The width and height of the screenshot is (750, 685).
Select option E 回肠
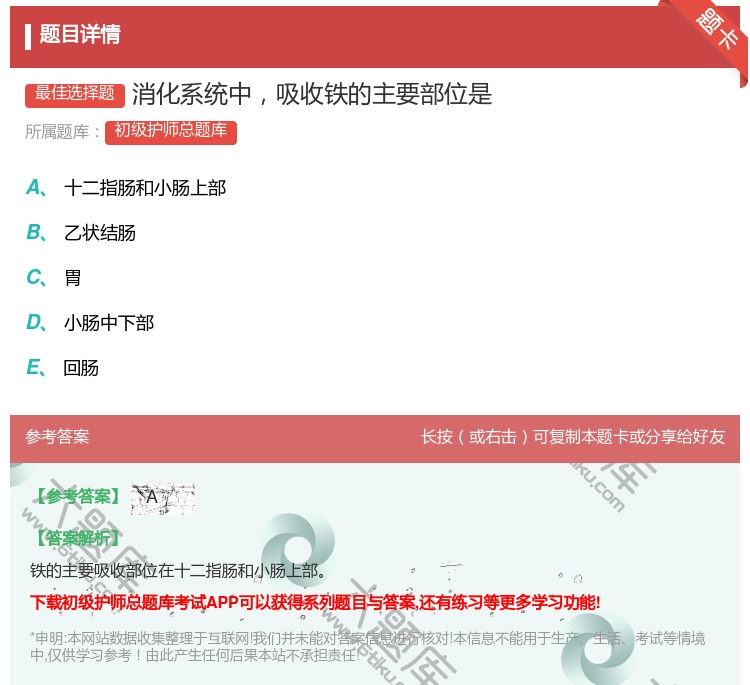[62, 368]
